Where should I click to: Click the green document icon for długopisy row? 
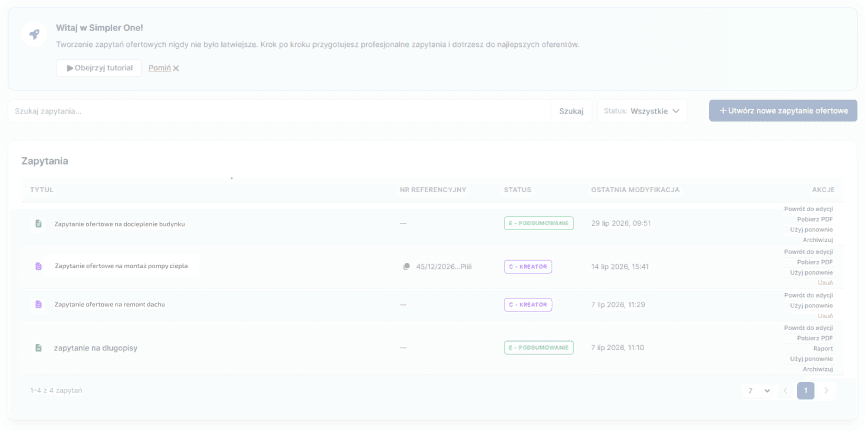tap(38, 348)
